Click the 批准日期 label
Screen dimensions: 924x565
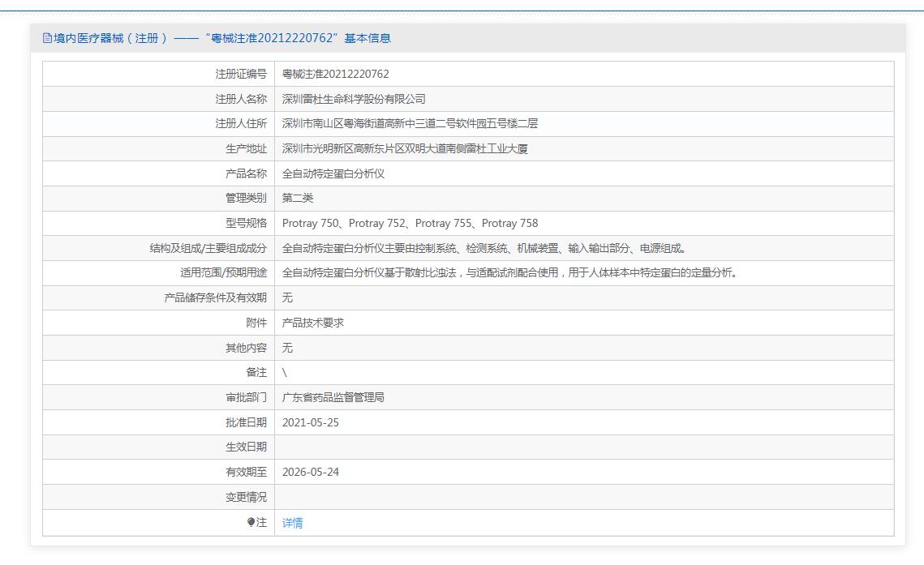coord(246,422)
